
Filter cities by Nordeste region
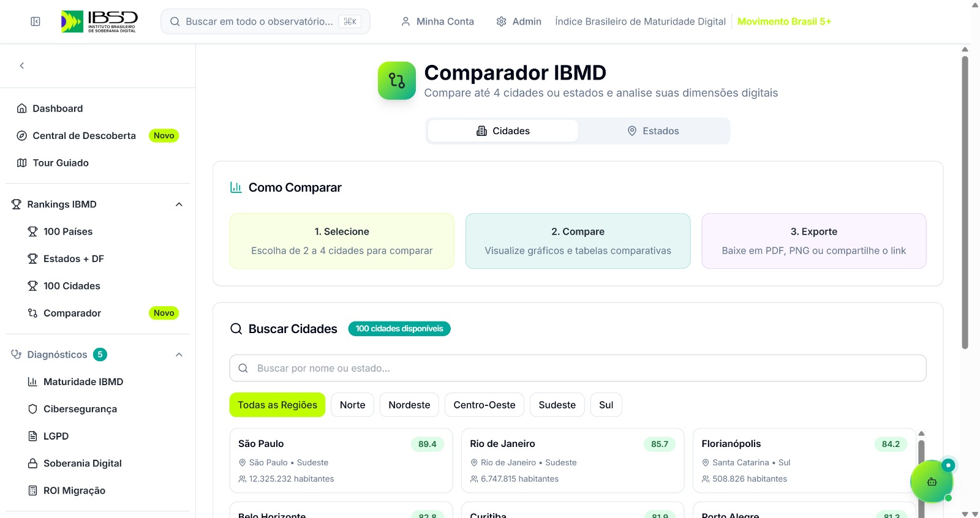tap(409, 405)
